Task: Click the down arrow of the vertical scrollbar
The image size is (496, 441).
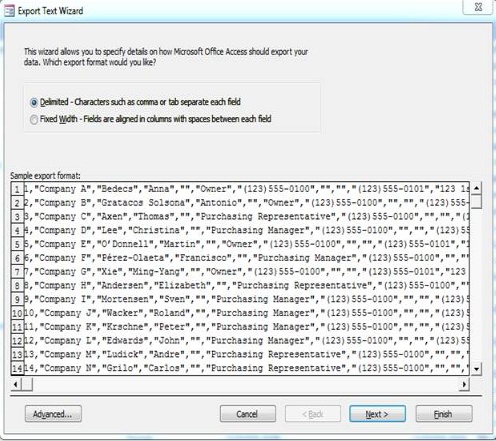Action: 477,369
